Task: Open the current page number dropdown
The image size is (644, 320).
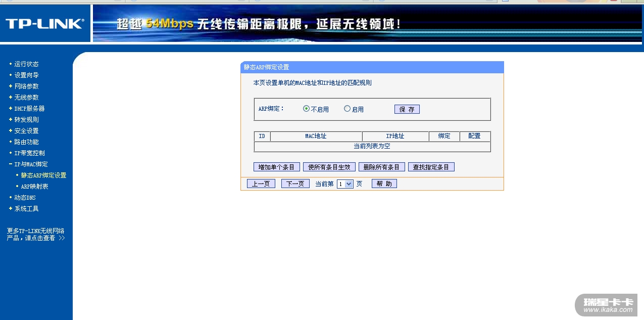Action: click(345, 184)
